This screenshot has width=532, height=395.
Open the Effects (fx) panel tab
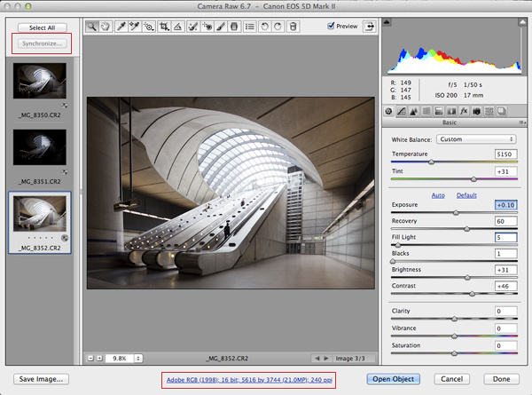(x=464, y=111)
